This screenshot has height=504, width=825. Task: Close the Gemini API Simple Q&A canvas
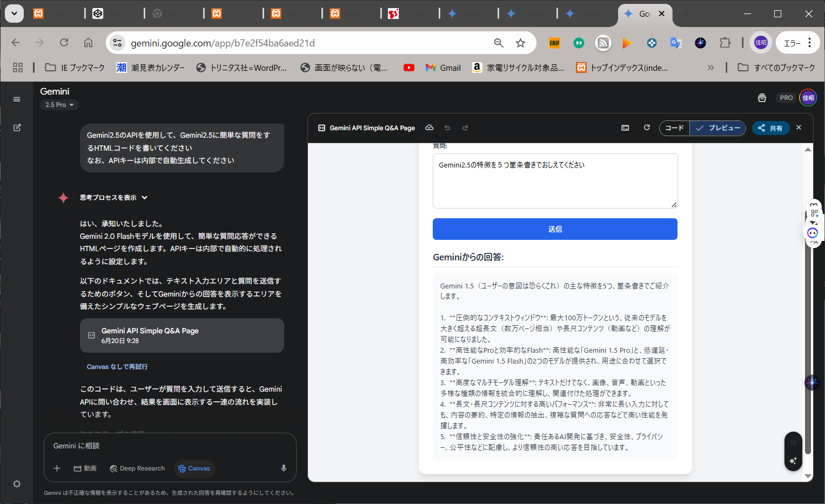(x=799, y=127)
